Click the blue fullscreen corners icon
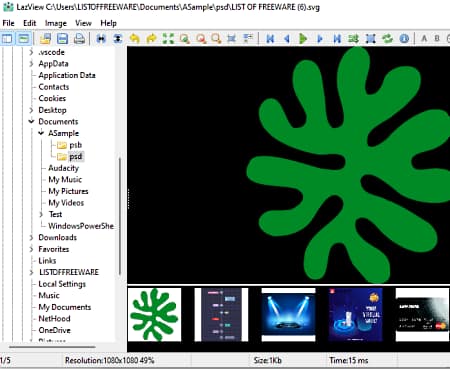The width and height of the screenshot is (450, 369). tap(370, 39)
